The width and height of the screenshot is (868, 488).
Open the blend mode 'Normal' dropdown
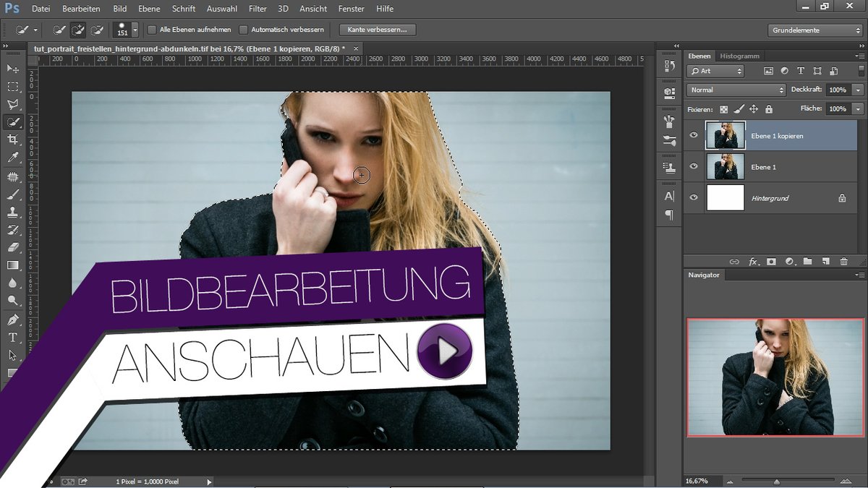pyautogui.click(x=736, y=90)
